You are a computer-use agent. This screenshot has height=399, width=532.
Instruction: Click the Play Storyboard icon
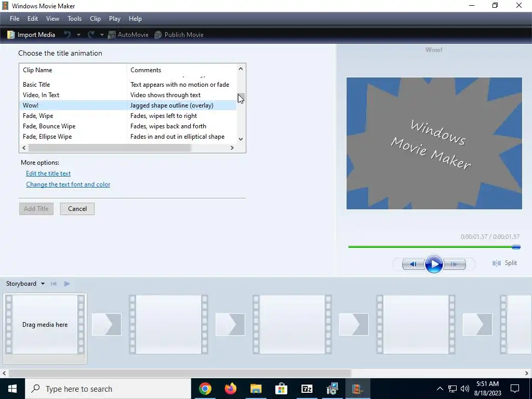click(67, 284)
